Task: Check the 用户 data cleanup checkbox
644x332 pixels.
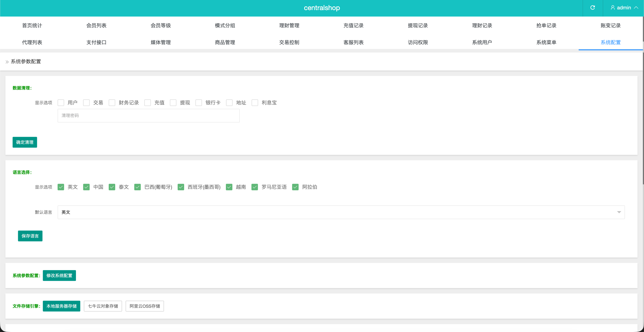Action: tap(61, 103)
